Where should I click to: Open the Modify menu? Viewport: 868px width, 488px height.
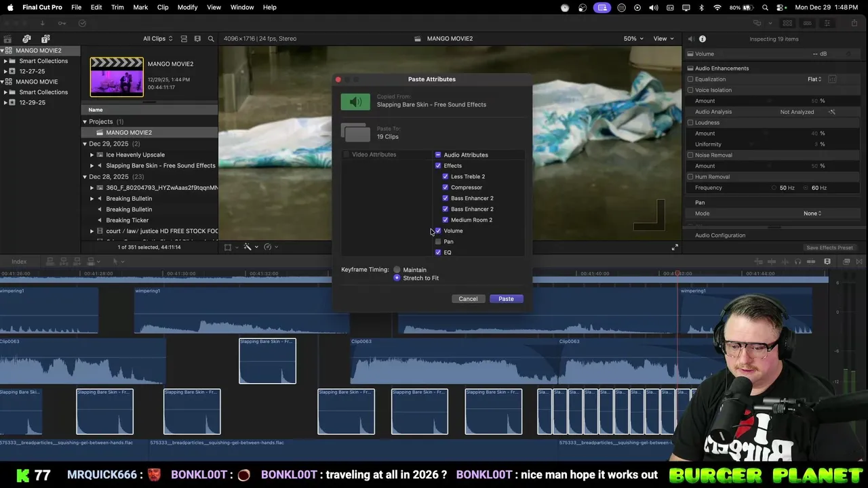(x=188, y=7)
